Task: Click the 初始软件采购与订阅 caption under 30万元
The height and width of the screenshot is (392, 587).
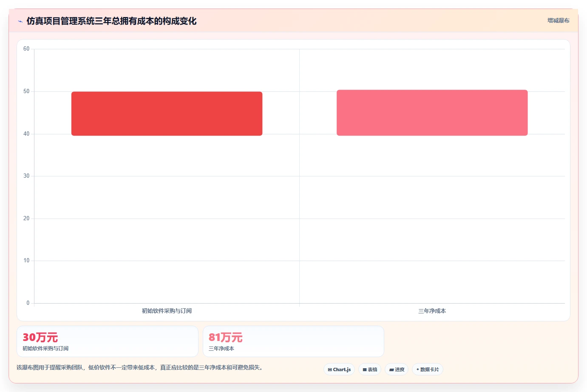Action: (x=45, y=349)
